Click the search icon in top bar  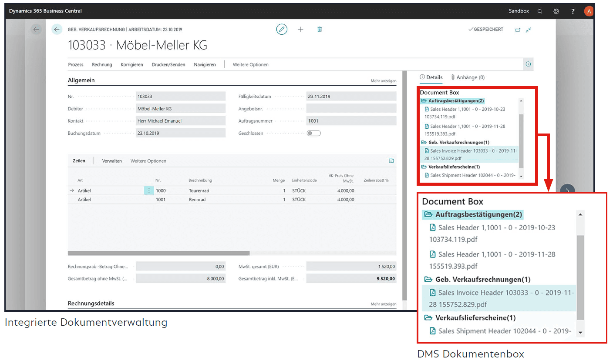coord(539,11)
